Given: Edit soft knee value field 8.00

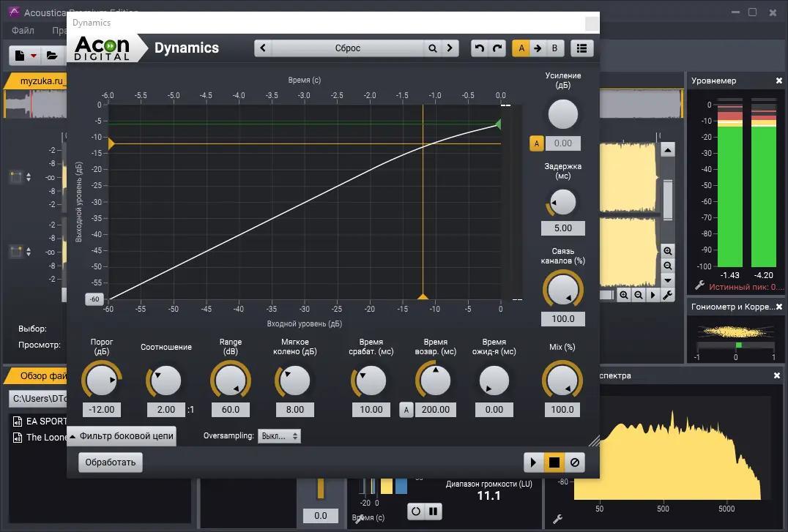Looking at the screenshot, I should tap(295, 410).
